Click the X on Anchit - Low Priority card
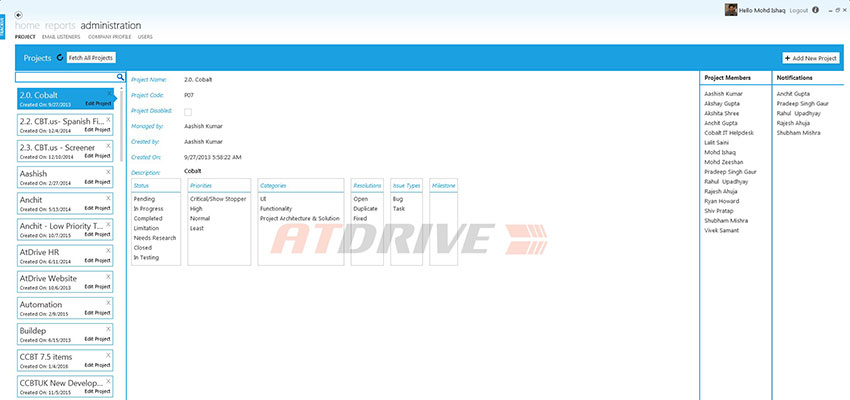Viewport: 850px width, 400px height. 108,224
